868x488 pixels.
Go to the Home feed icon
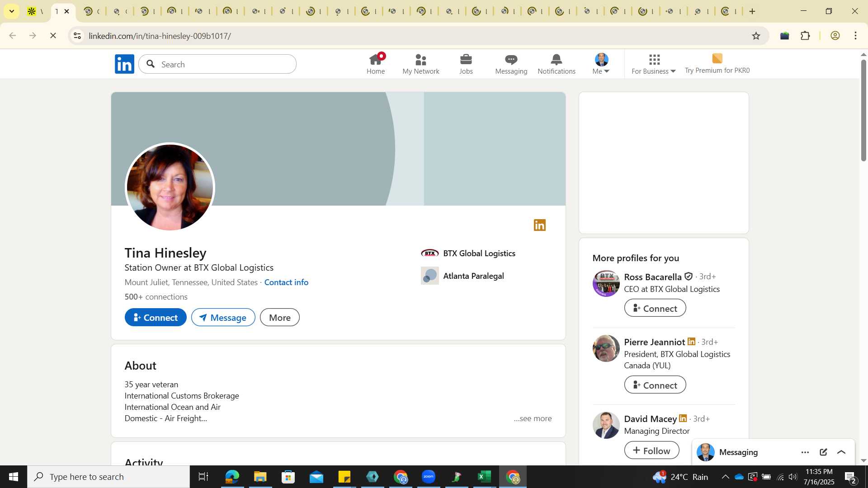[x=376, y=64]
